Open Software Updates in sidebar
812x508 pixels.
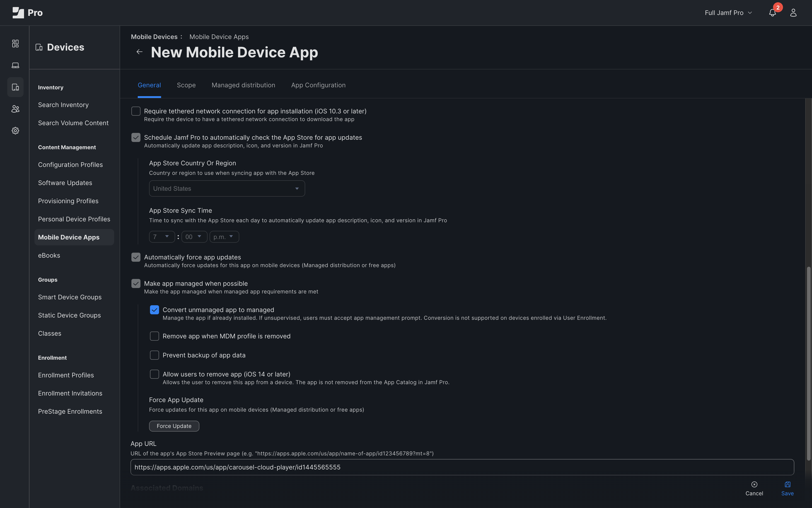pos(65,183)
